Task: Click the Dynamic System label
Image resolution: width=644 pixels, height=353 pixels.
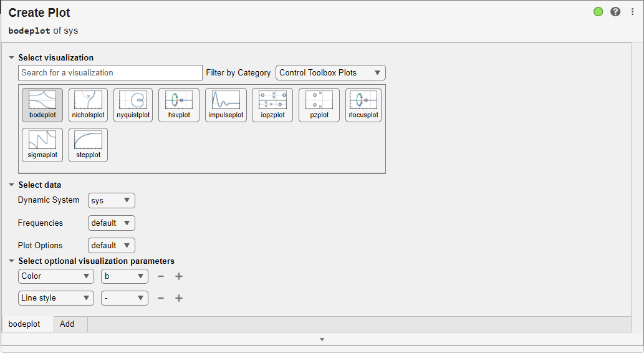Action: (x=49, y=200)
